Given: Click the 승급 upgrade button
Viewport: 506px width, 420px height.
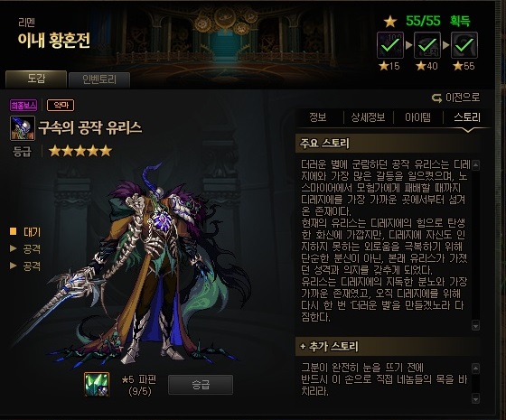Looking at the screenshot, I should click(201, 385).
